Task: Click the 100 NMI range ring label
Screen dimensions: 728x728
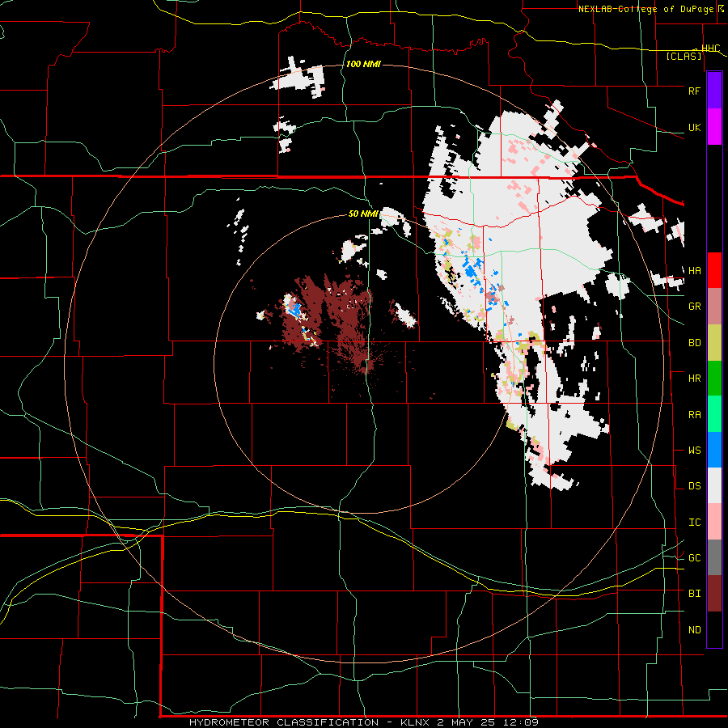Action: (x=363, y=64)
